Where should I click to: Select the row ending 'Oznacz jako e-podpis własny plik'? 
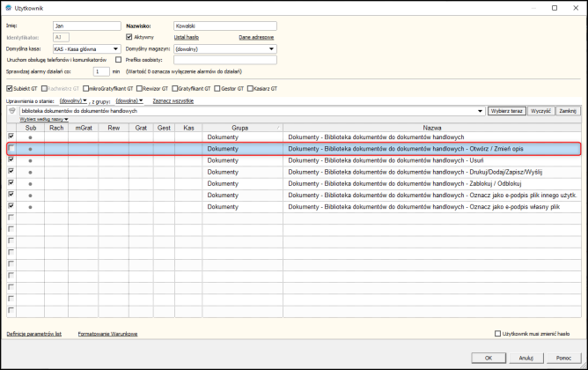[x=294, y=207]
